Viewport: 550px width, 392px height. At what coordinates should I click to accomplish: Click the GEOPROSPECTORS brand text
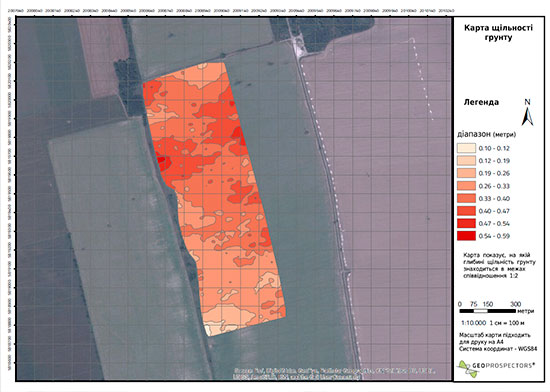click(x=504, y=366)
